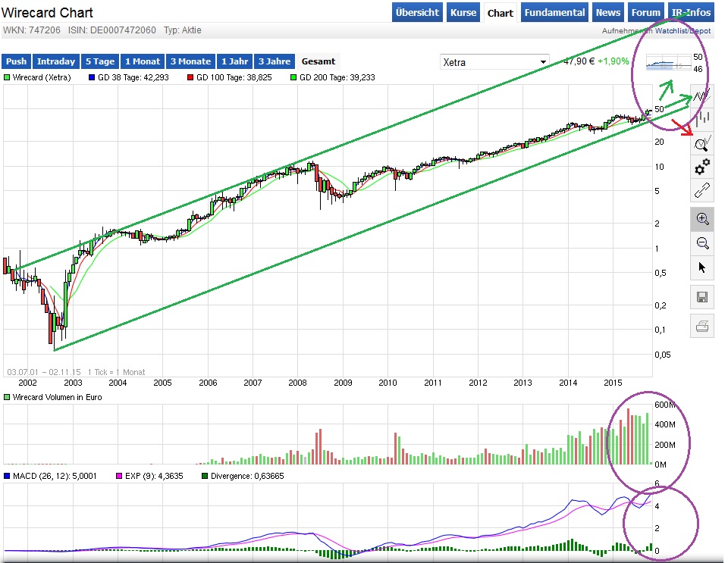Click the chart link chain icon
Screen dimensions: 728x563
pos(701,190)
